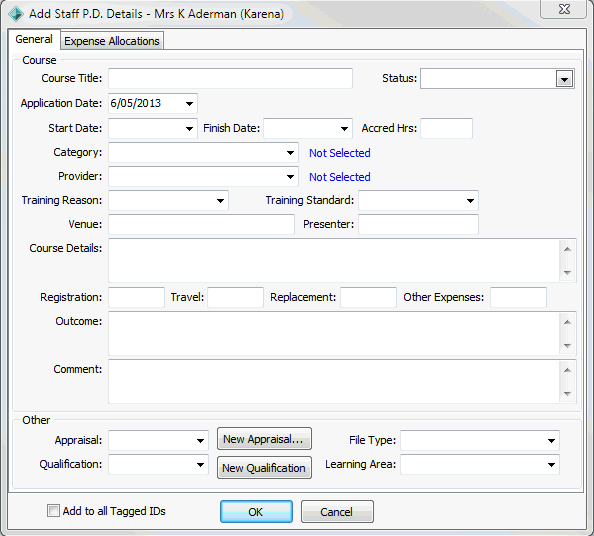Switch to the General tab
Screen dimensions: 594x536
click(x=34, y=39)
